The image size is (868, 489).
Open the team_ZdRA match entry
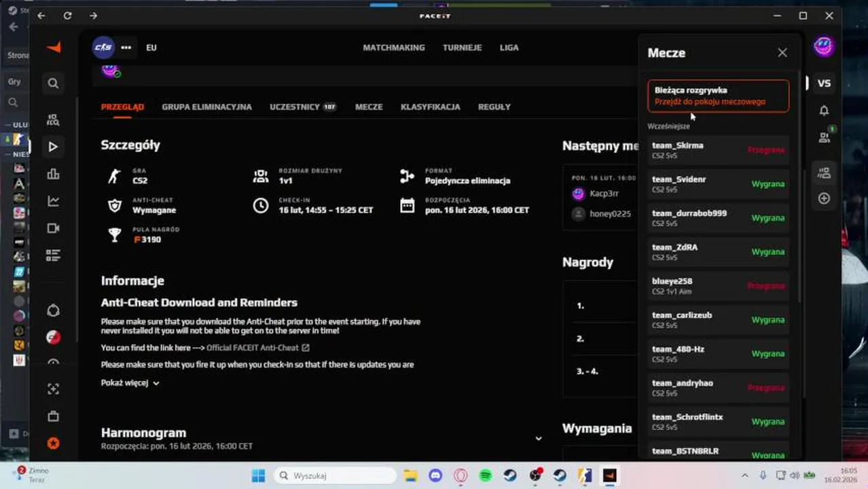point(718,252)
